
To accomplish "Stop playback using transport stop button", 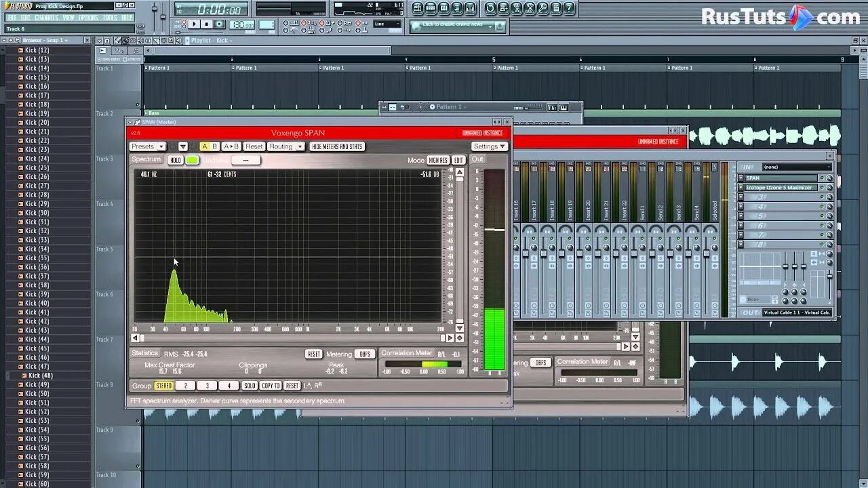I will [x=207, y=24].
